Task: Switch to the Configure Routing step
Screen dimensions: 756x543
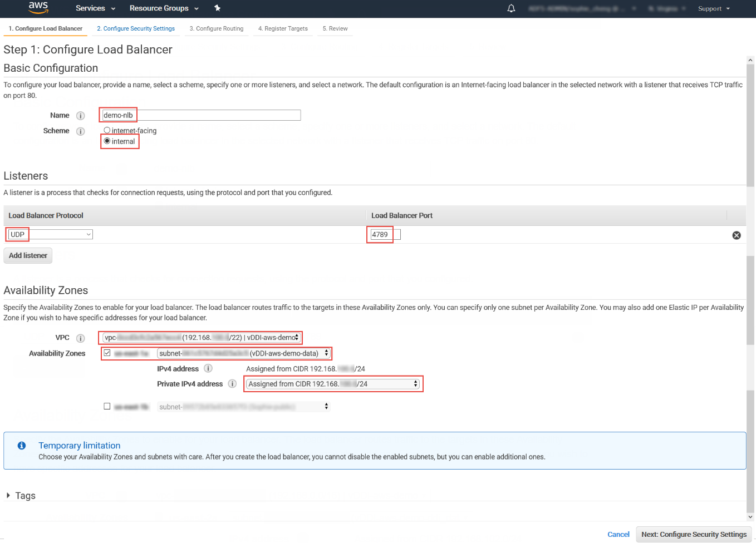Action: tap(216, 28)
